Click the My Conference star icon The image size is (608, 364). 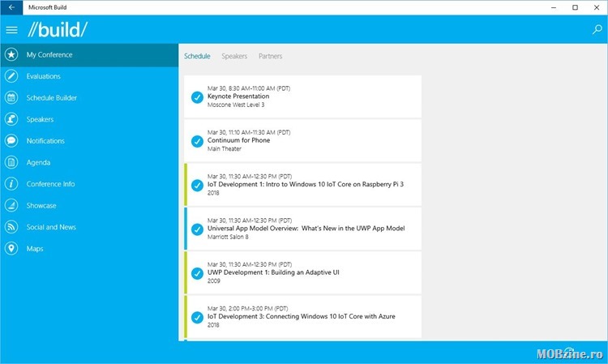click(x=11, y=54)
